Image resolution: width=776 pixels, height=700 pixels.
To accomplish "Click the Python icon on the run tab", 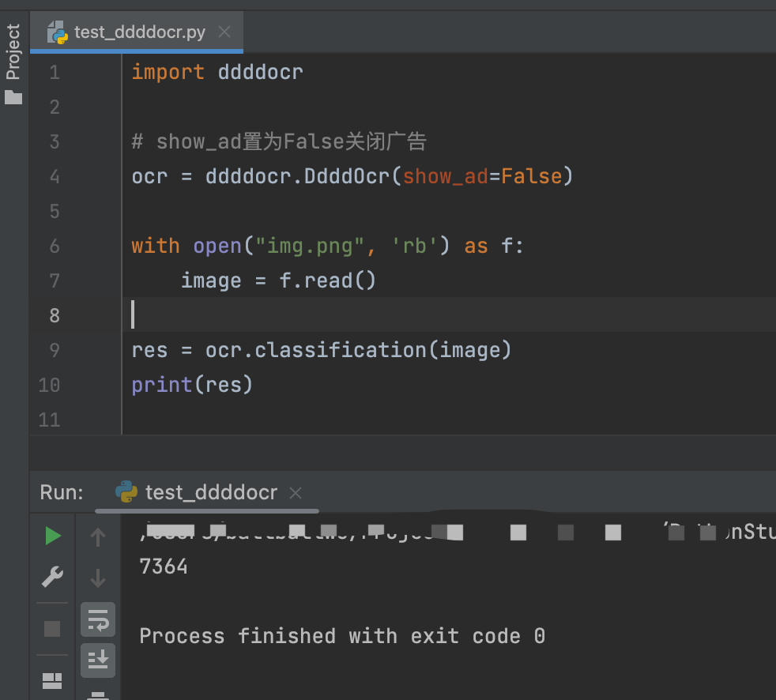I will pos(126,491).
